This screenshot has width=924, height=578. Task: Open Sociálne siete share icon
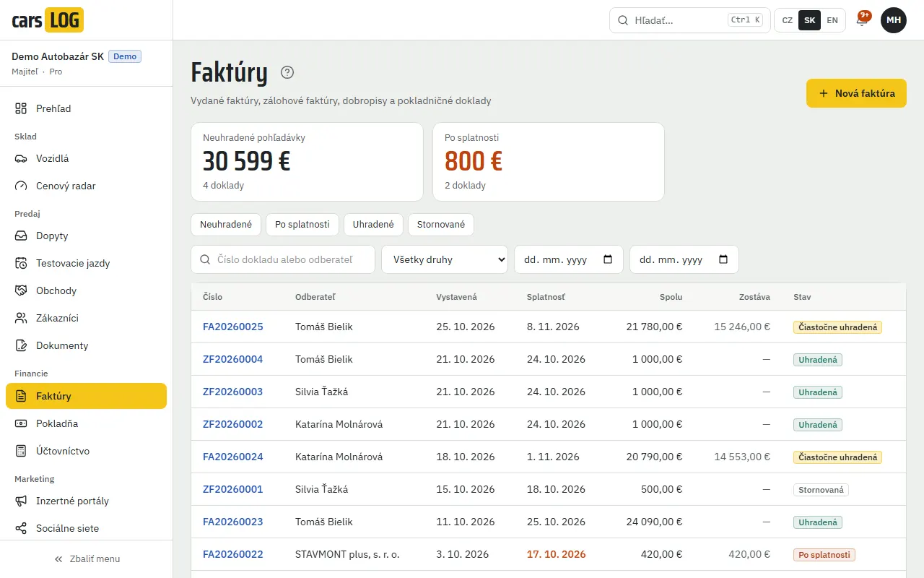21,528
